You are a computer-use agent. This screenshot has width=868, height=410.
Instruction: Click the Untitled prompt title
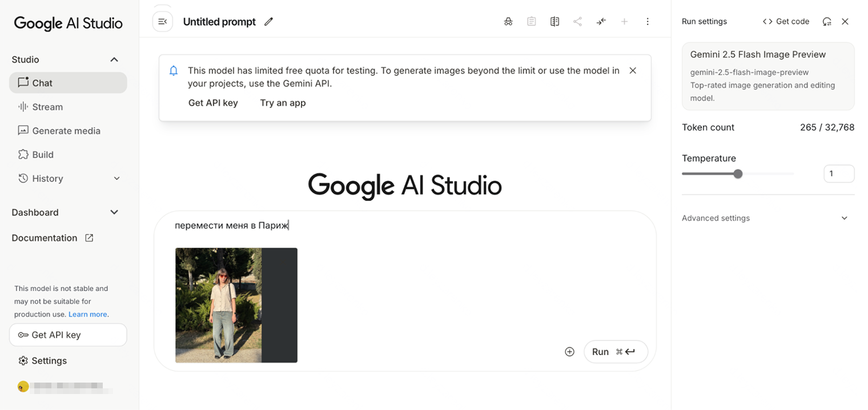click(x=219, y=22)
